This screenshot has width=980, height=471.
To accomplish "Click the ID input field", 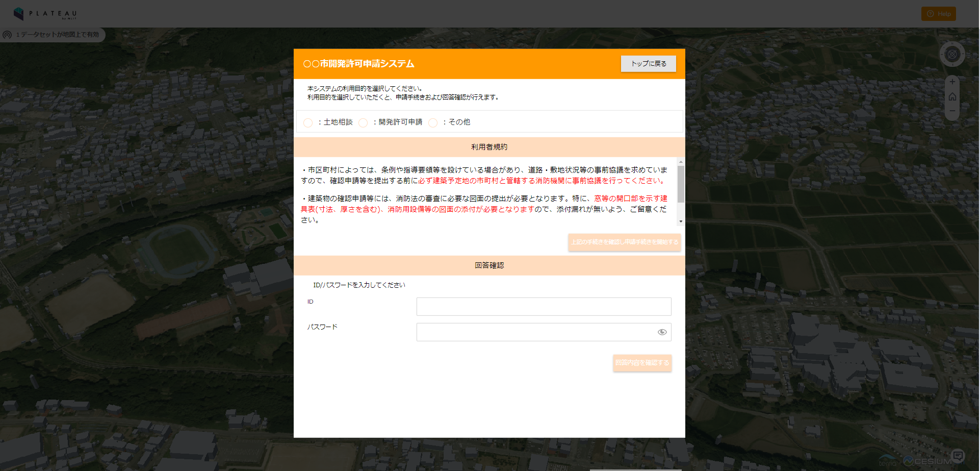I will pos(544,307).
